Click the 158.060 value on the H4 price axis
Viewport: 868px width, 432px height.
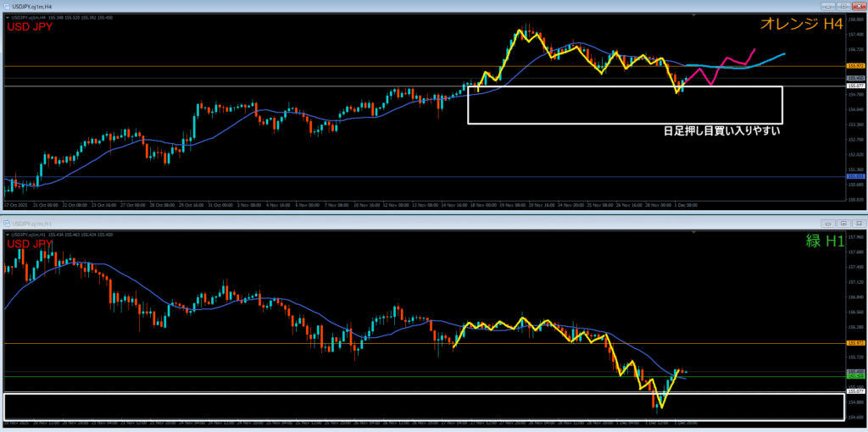point(855,19)
